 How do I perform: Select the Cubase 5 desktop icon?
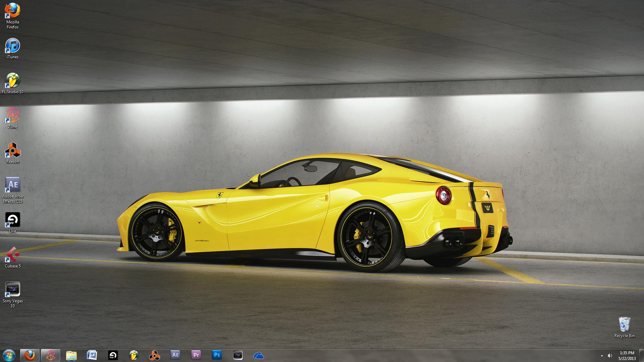[x=13, y=257]
